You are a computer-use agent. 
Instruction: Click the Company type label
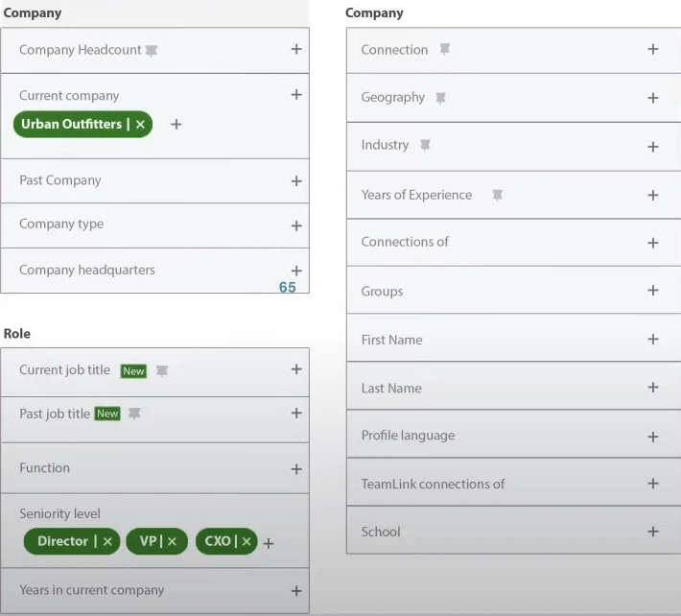point(61,225)
